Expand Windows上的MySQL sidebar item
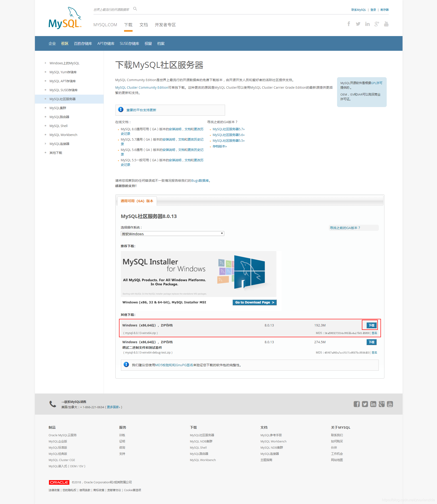The height and width of the screenshot is (504, 437). coord(64,63)
